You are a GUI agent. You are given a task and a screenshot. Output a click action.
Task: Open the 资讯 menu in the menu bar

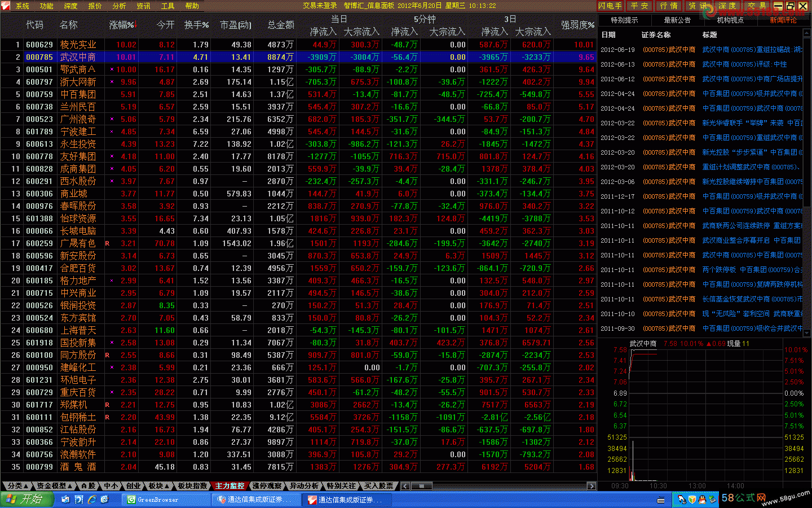tap(144, 6)
